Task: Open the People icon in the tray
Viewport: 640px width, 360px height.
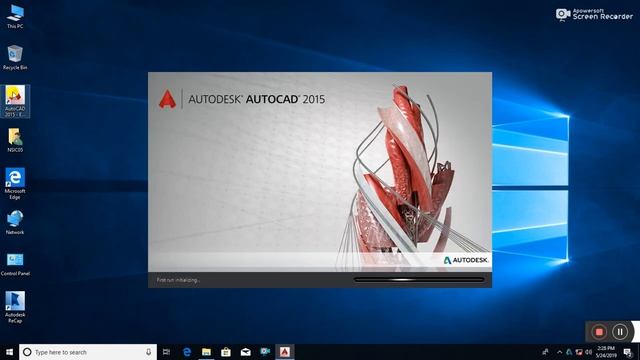Action: 545,352
